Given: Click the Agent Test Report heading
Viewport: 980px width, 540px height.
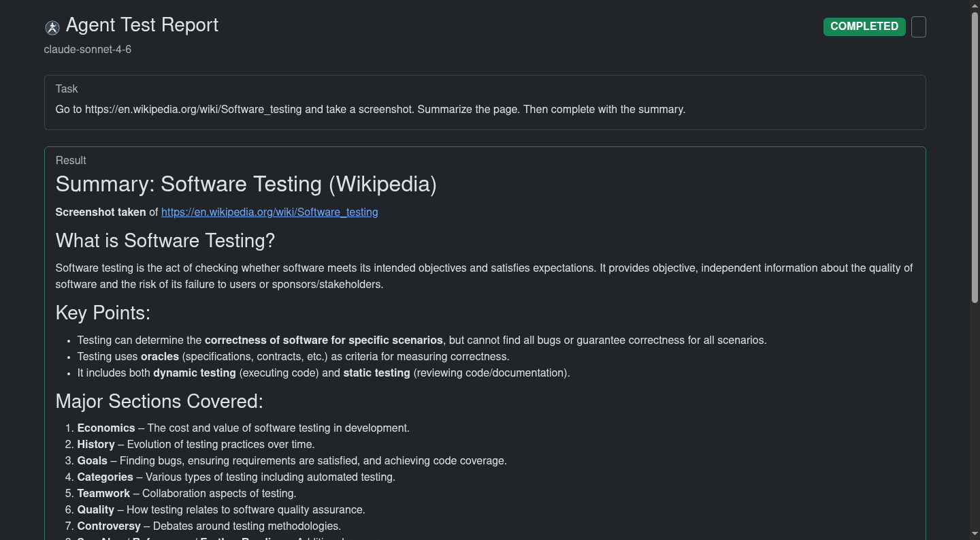Looking at the screenshot, I should 142,25.
